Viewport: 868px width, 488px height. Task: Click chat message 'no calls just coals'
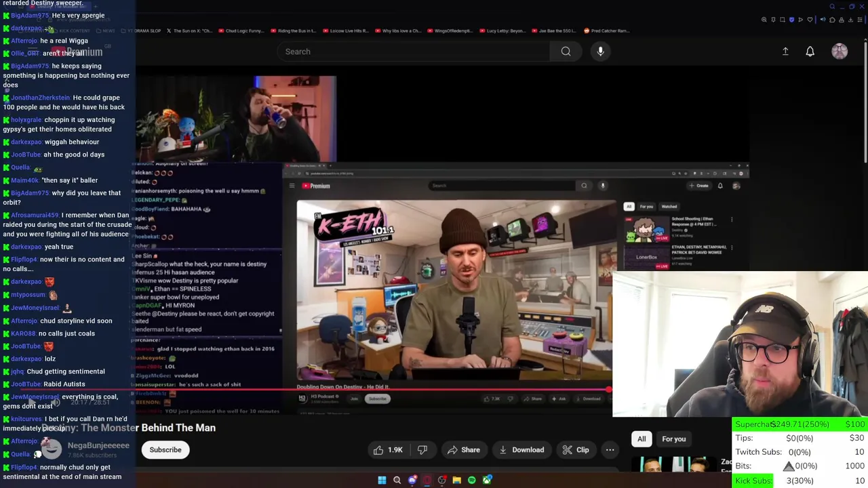tap(66, 333)
